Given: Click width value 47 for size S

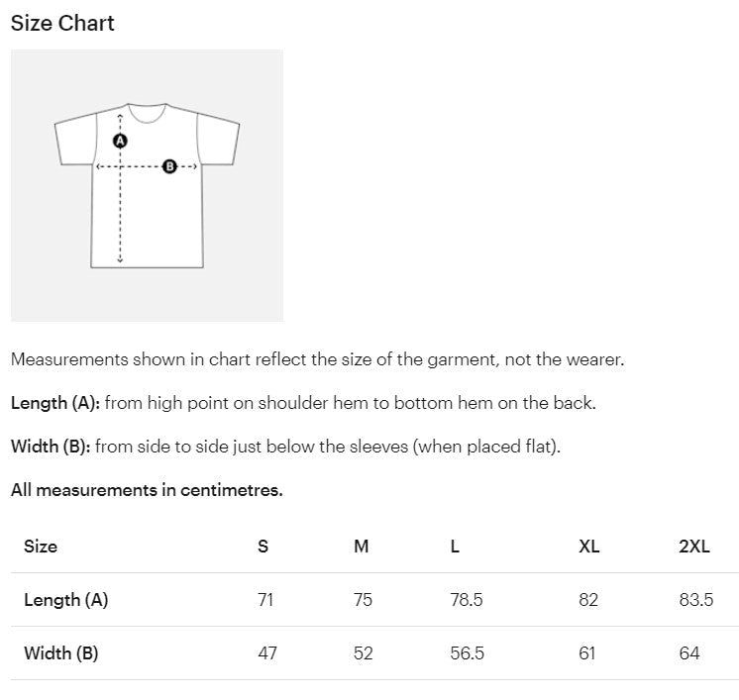Looking at the screenshot, I should coord(267,653).
